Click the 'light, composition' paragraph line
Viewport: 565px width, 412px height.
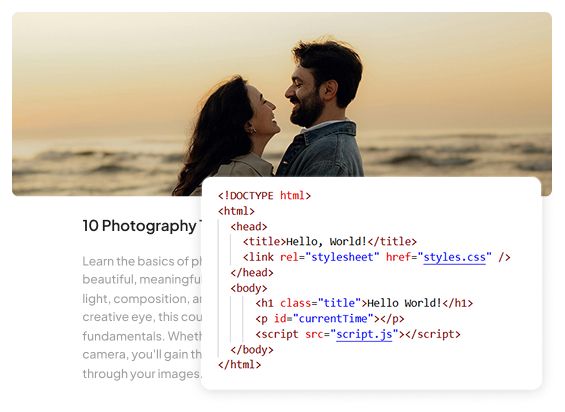coord(142,299)
